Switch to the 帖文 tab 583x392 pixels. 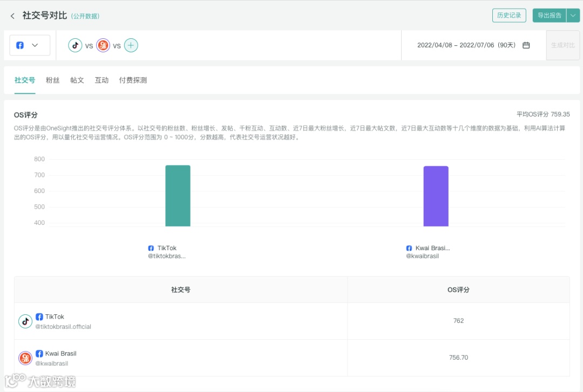click(x=77, y=80)
